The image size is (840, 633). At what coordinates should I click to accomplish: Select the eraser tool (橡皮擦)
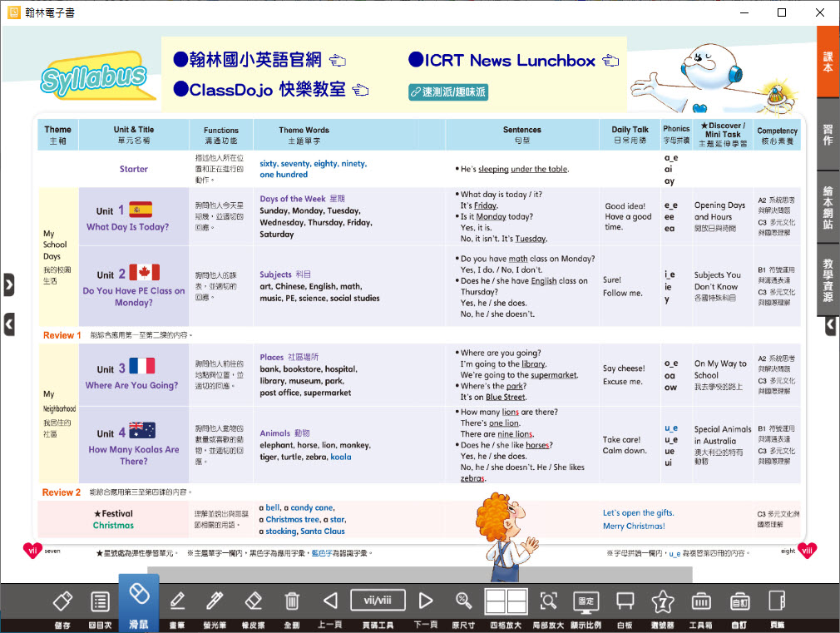coord(254,601)
